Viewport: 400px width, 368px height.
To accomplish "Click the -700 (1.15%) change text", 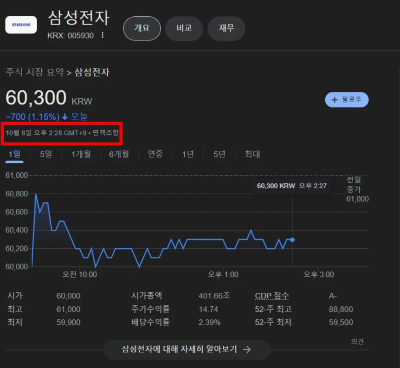I will point(32,117).
